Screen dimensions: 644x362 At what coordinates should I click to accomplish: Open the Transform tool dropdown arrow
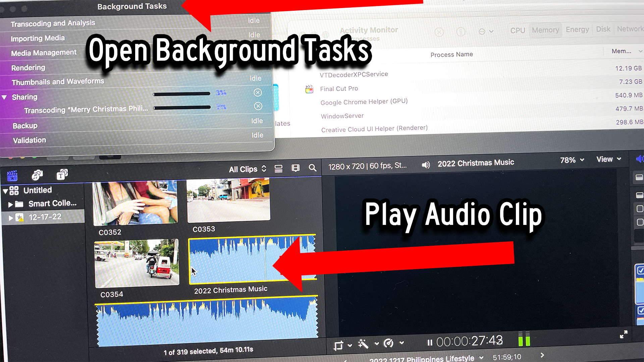[x=350, y=345]
